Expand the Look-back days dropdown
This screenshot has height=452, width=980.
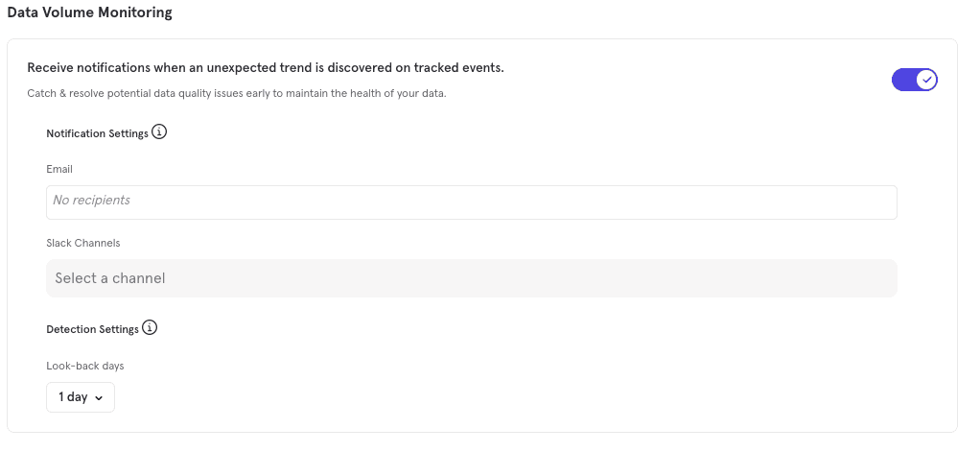81,397
